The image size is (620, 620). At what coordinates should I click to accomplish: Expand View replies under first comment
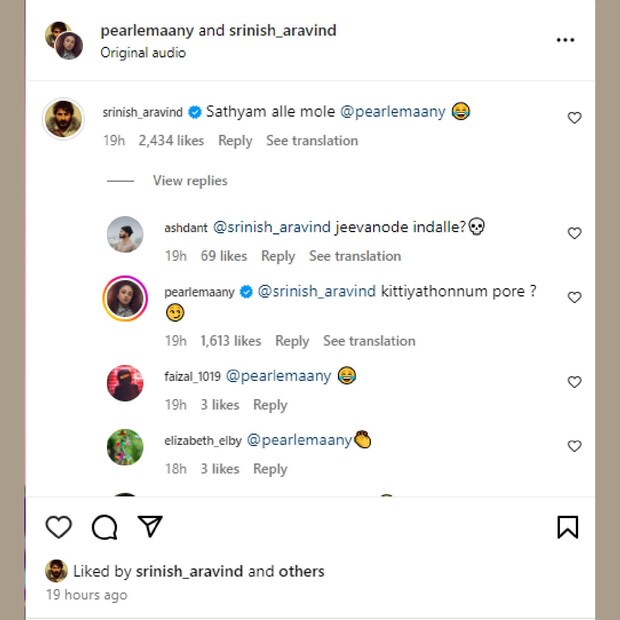point(190,181)
